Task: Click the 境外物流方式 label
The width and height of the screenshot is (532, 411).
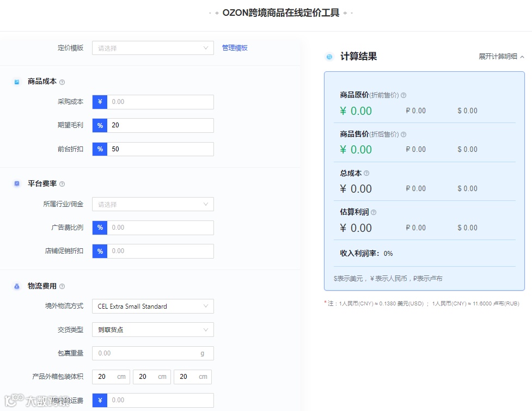Action: (64, 306)
